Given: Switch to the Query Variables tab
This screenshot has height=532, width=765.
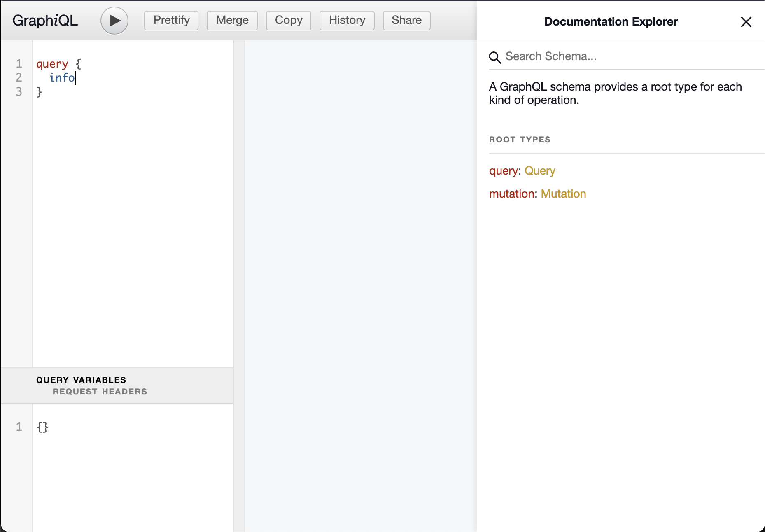Looking at the screenshot, I should (81, 380).
